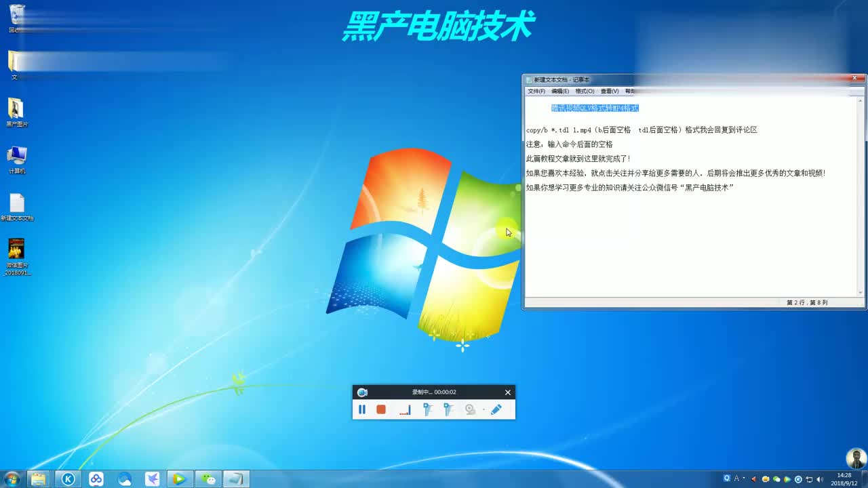Open the 格式(O) menu in Notepad

[584, 91]
